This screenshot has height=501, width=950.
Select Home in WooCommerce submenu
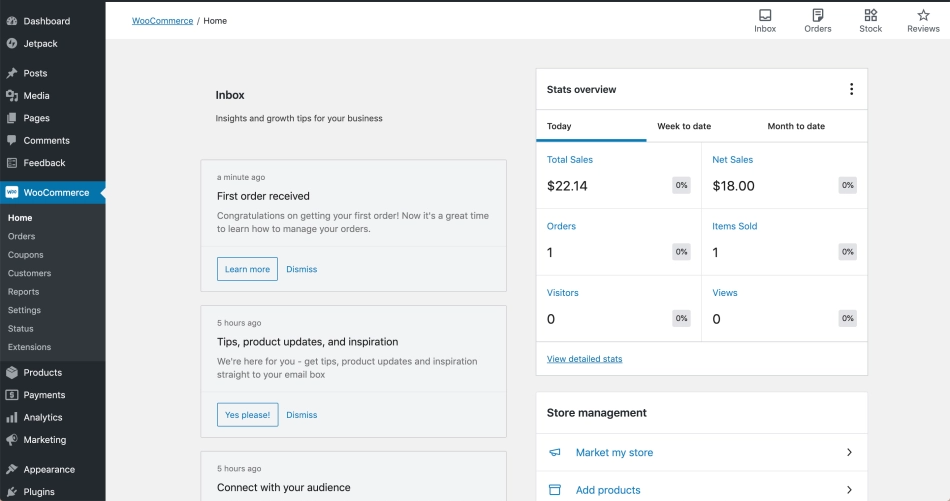point(20,218)
